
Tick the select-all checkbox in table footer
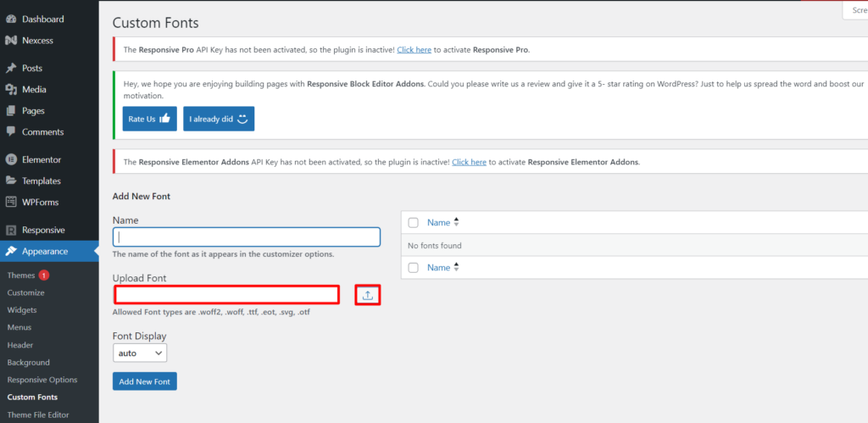413,267
